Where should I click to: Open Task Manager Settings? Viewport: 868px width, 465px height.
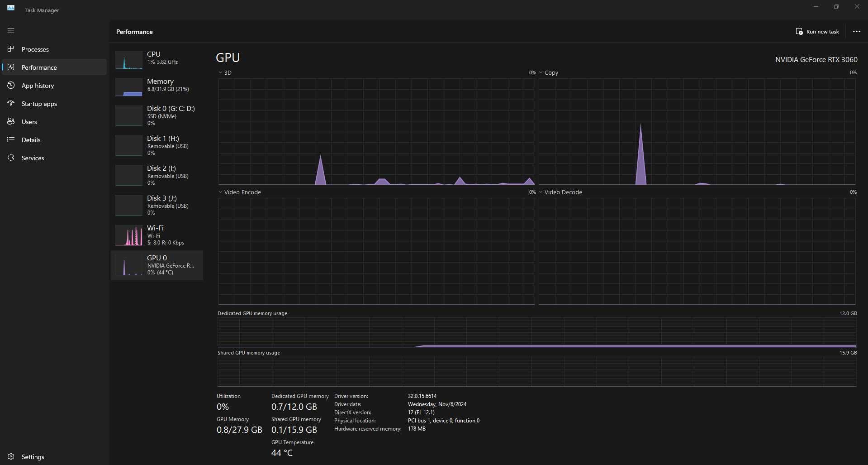coord(54,456)
